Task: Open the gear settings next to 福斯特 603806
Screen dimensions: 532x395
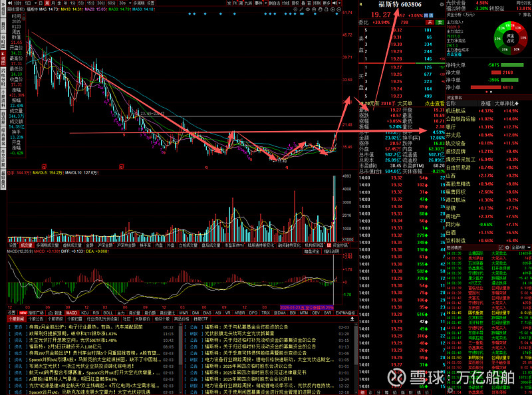Action: coord(442,5)
